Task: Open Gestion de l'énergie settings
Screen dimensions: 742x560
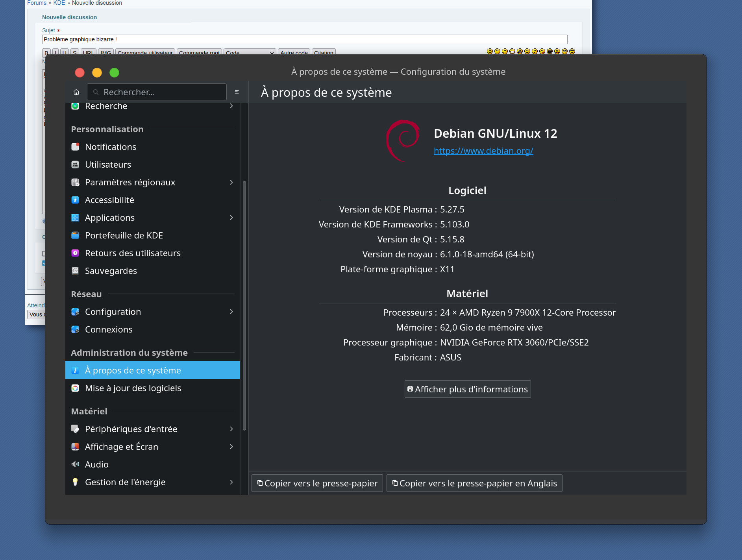Action: [125, 482]
